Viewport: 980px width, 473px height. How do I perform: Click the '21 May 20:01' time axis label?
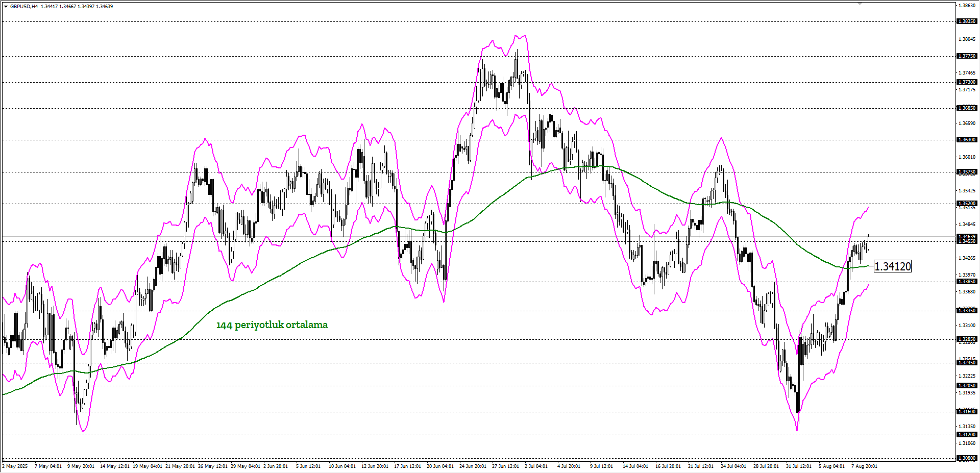(x=180, y=466)
